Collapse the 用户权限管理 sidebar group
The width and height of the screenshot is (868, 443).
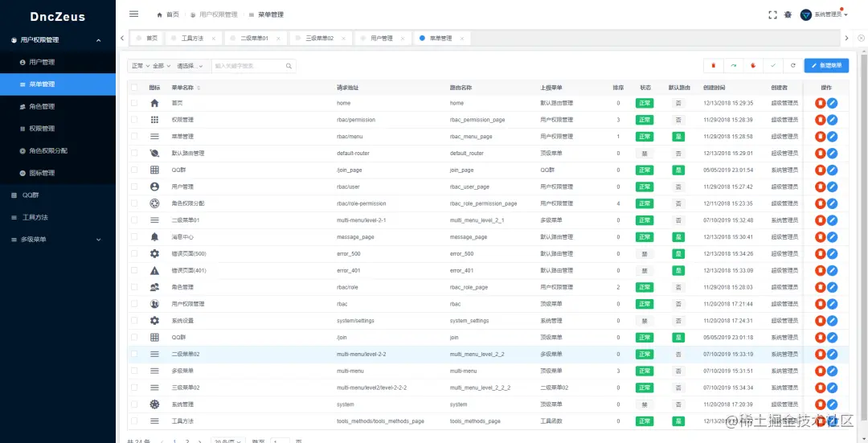point(58,40)
